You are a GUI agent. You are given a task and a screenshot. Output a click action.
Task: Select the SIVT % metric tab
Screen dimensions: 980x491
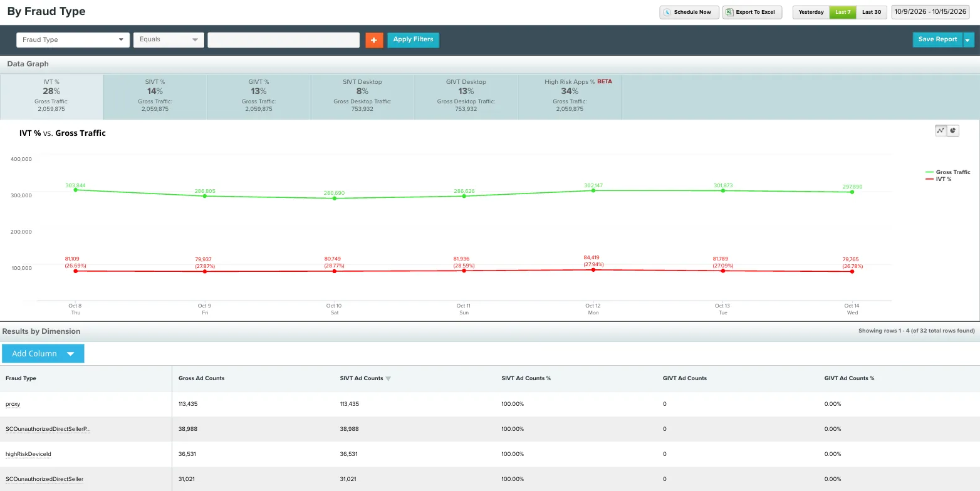tap(155, 96)
